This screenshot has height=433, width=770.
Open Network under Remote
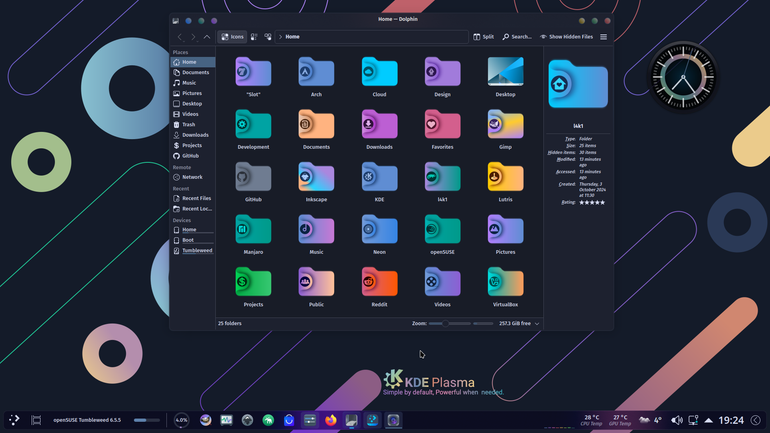coord(192,177)
